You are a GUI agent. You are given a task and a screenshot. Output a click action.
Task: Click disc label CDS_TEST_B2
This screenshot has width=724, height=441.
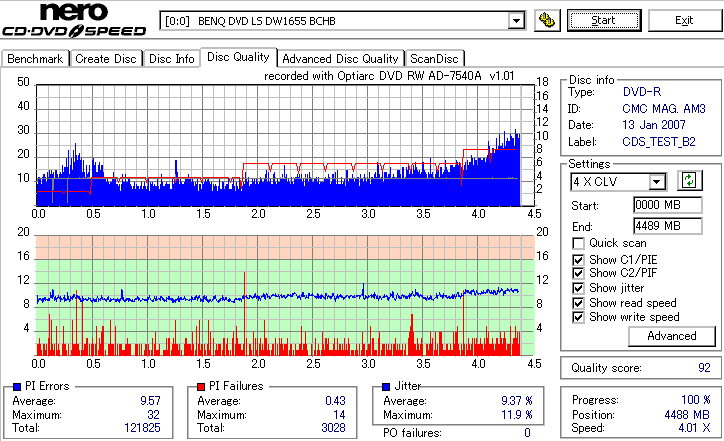[658, 142]
